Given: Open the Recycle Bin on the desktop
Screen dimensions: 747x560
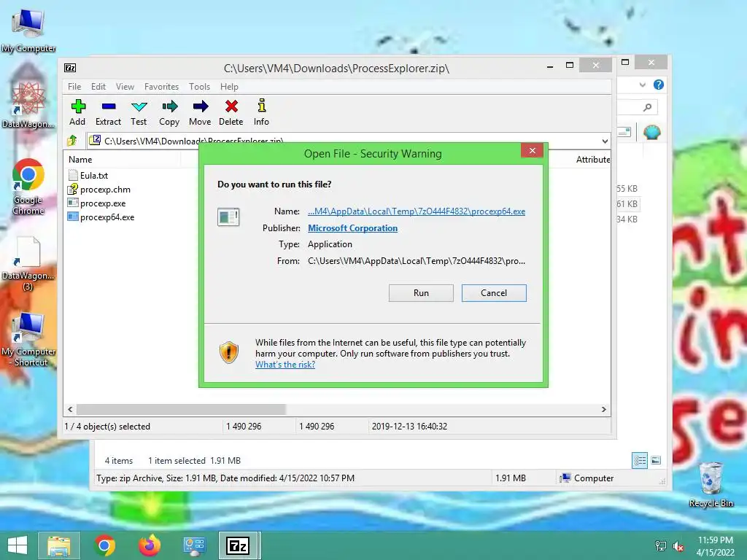Looking at the screenshot, I should point(711,484).
